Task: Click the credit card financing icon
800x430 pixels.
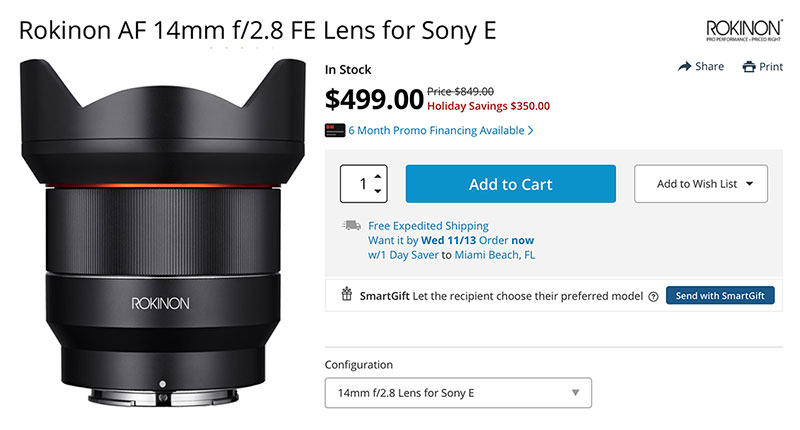Action: pyautogui.click(x=335, y=130)
